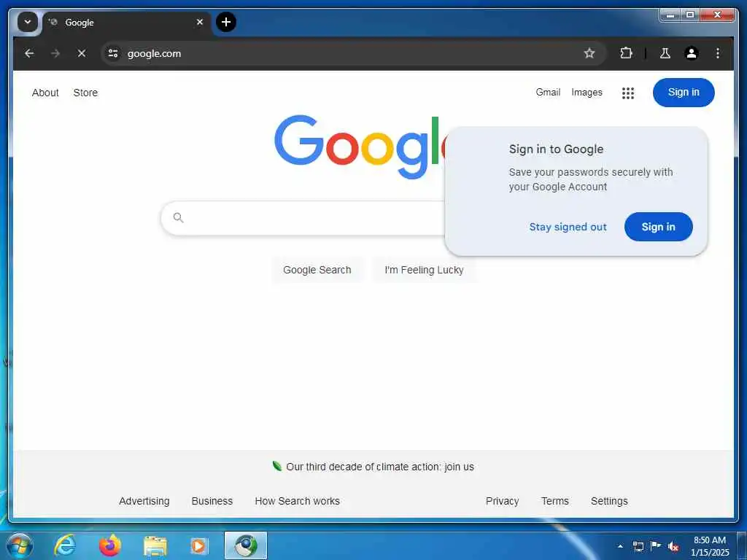Open the Google apps grid
This screenshot has height=560, width=747.
point(628,93)
